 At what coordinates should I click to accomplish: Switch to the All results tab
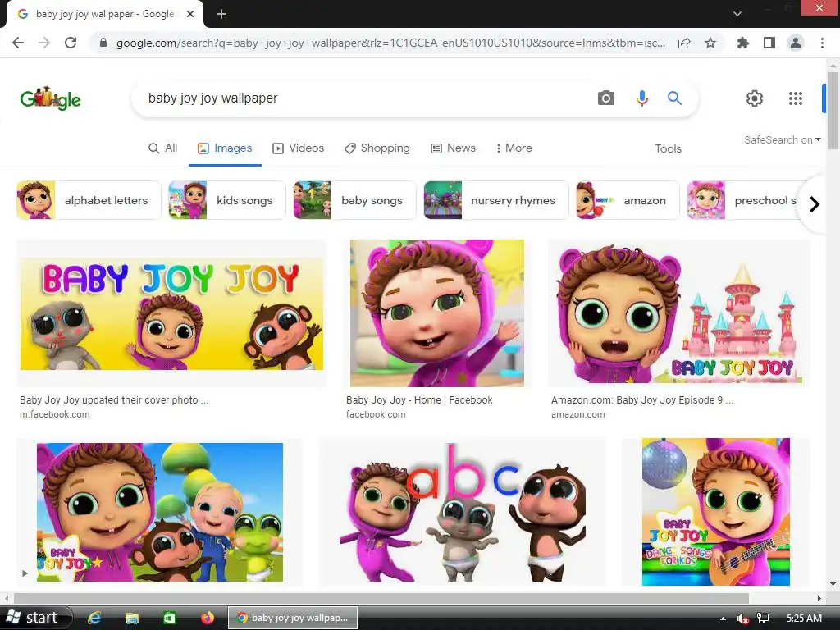coord(163,148)
